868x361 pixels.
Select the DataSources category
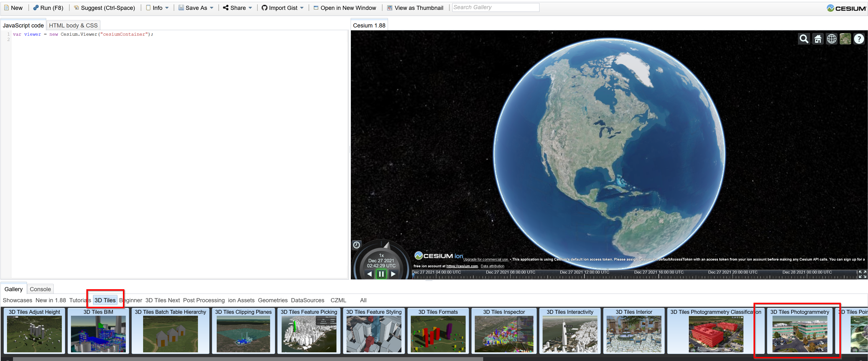(307, 300)
